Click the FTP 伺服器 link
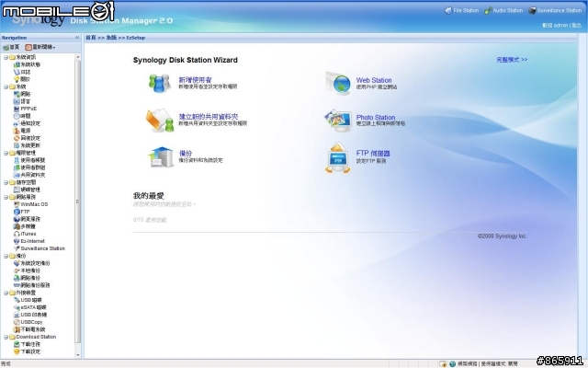The image size is (588, 368). point(373,154)
